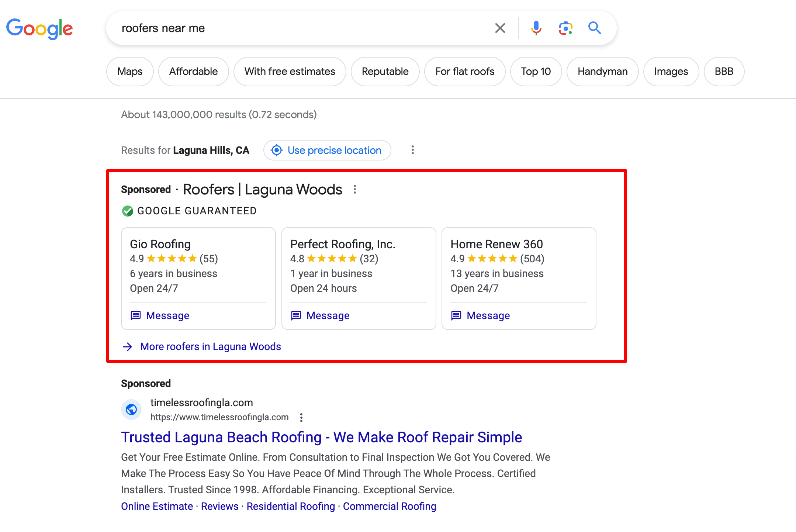Select the Handyman filter chip
The image size is (796, 532).
coord(602,71)
